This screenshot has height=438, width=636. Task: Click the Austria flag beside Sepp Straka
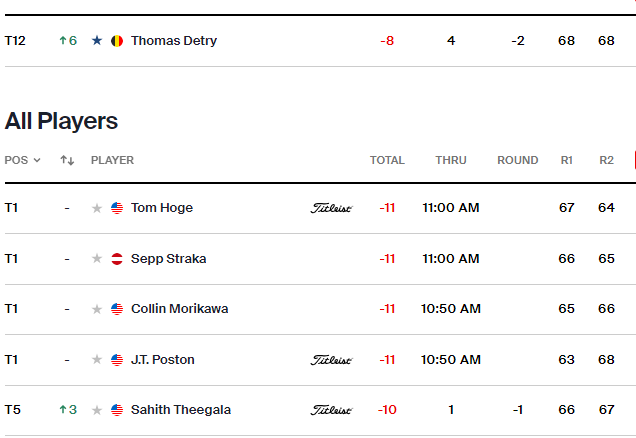[117, 259]
